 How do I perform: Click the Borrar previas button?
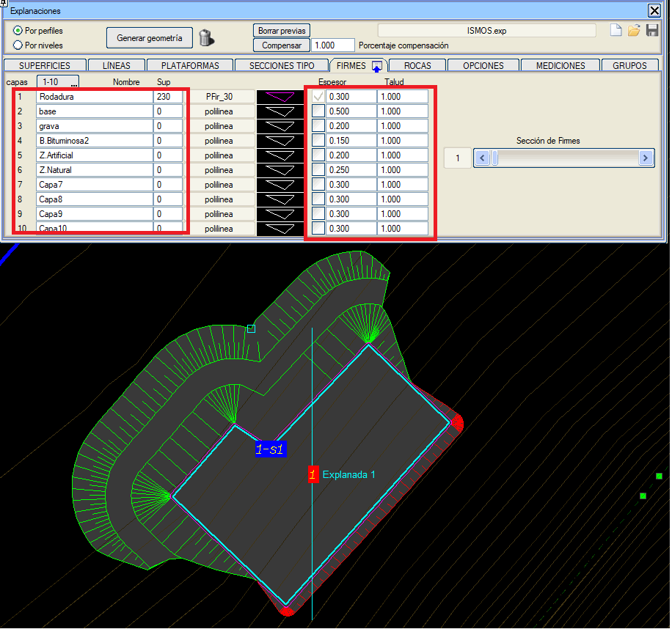click(282, 31)
